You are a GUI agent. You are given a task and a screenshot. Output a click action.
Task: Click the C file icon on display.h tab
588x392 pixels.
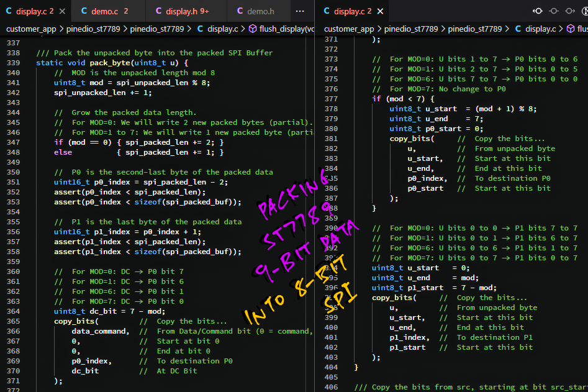(158, 11)
